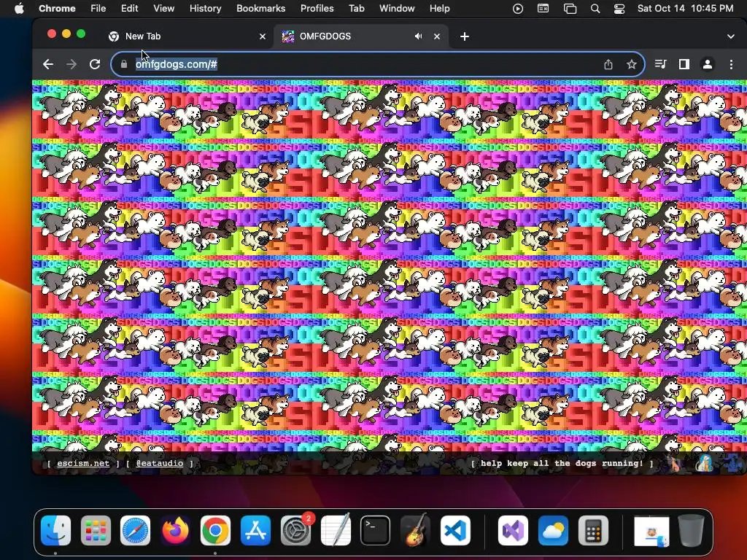Image resolution: width=747 pixels, height=560 pixels.
Task: Open the Tab menu
Action: tap(356, 9)
